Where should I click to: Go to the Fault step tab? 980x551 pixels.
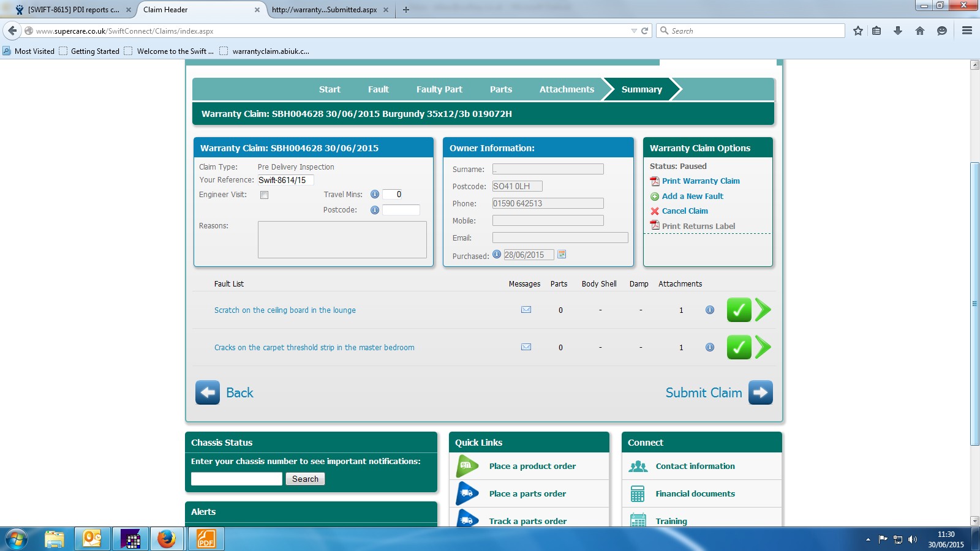click(x=379, y=89)
